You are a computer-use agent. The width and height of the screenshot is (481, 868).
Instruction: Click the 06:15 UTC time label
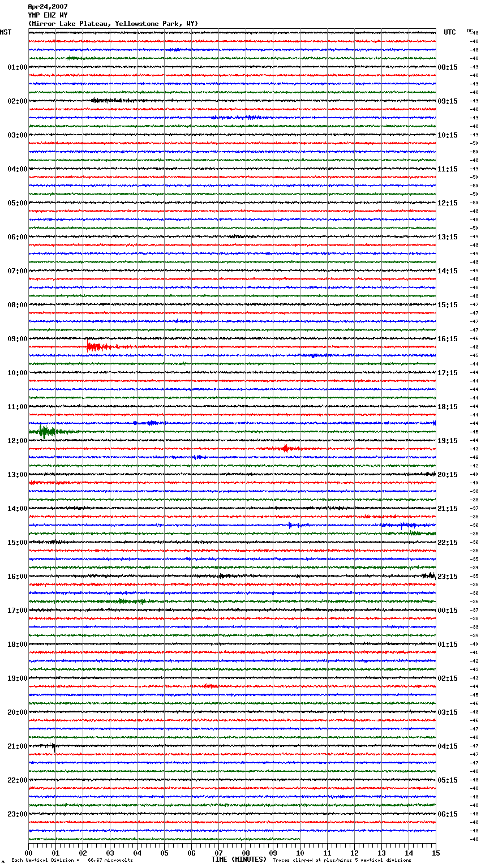pos(448,814)
